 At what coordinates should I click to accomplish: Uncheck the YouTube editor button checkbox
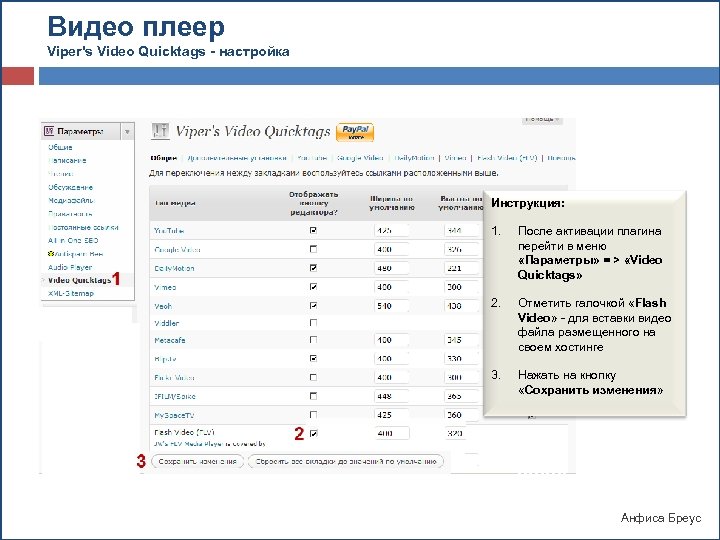click(313, 230)
